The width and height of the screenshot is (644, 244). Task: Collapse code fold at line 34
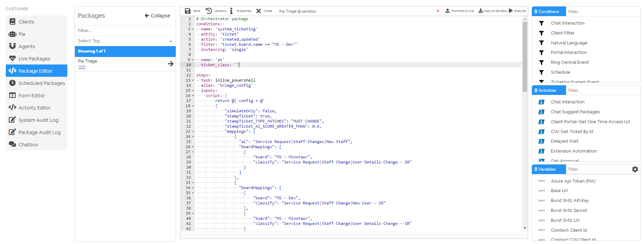193,188
